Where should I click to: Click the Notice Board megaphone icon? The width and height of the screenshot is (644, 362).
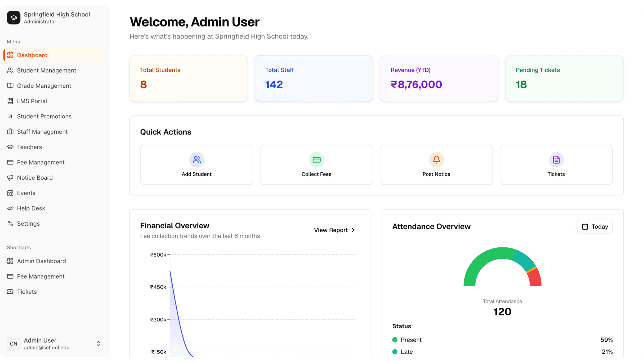click(10, 178)
